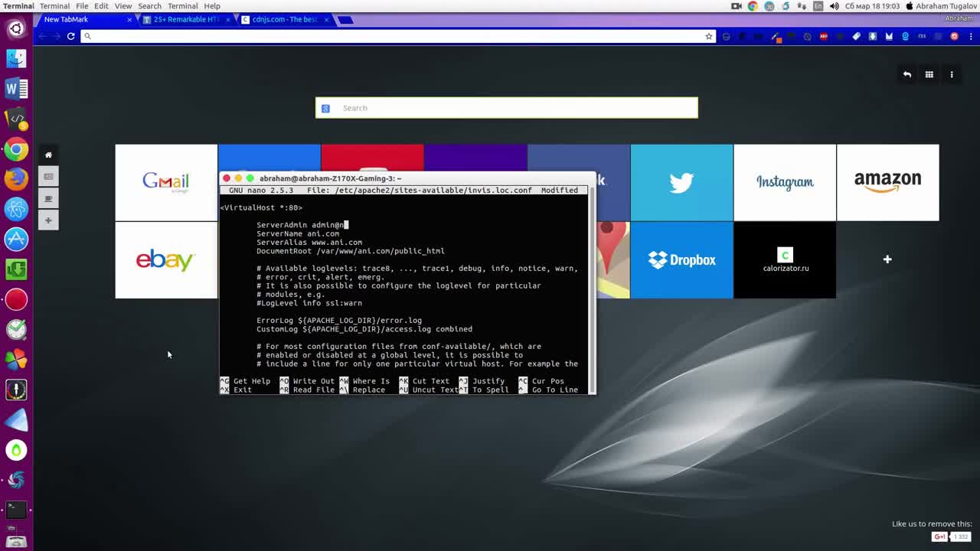Open the Terminal icon in the dock
The width and height of the screenshot is (980, 551).
pos(16,510)
